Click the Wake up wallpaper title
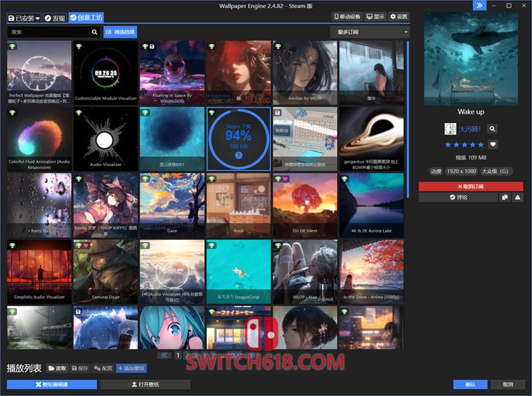This screenshot has width=532, height=396. tap(471, 112)
